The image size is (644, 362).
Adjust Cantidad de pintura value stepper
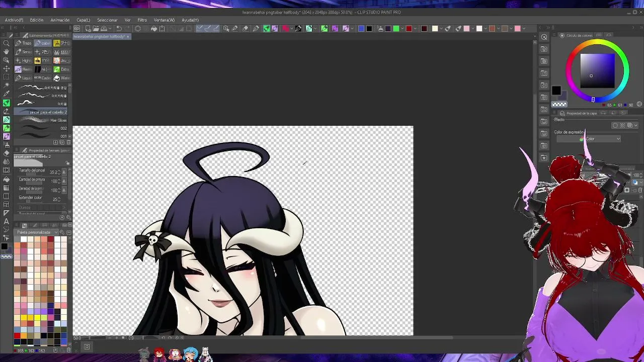(x=59, y=182)
